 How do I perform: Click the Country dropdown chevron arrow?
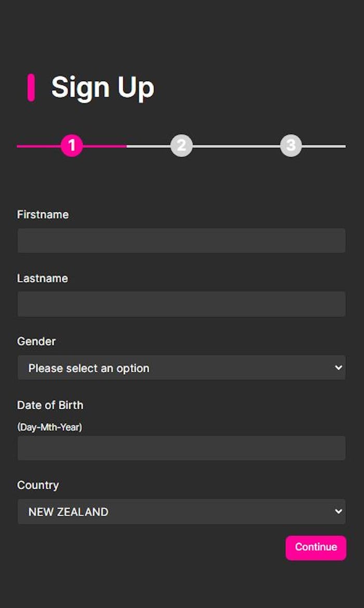339,511
